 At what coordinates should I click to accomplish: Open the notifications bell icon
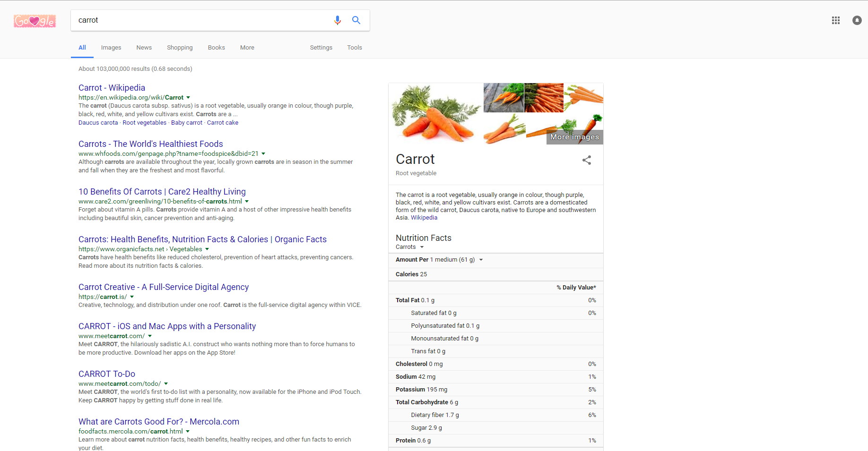coord(857,20)
